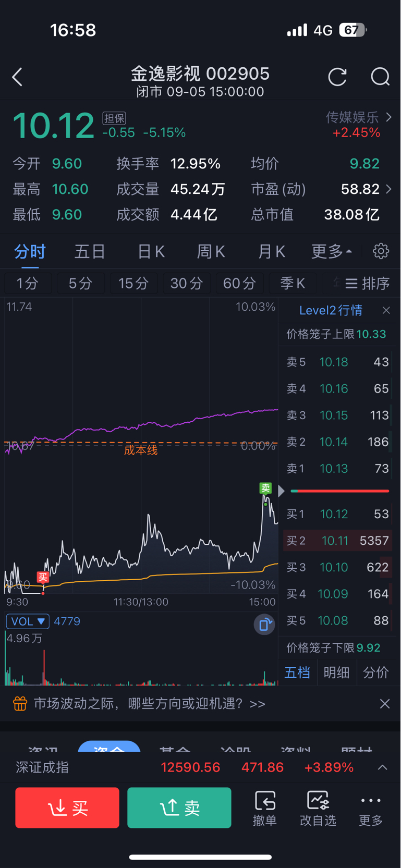Screen dimensions: 401x868
Task: Select the 1分 interval
Action: click(28, 283)
